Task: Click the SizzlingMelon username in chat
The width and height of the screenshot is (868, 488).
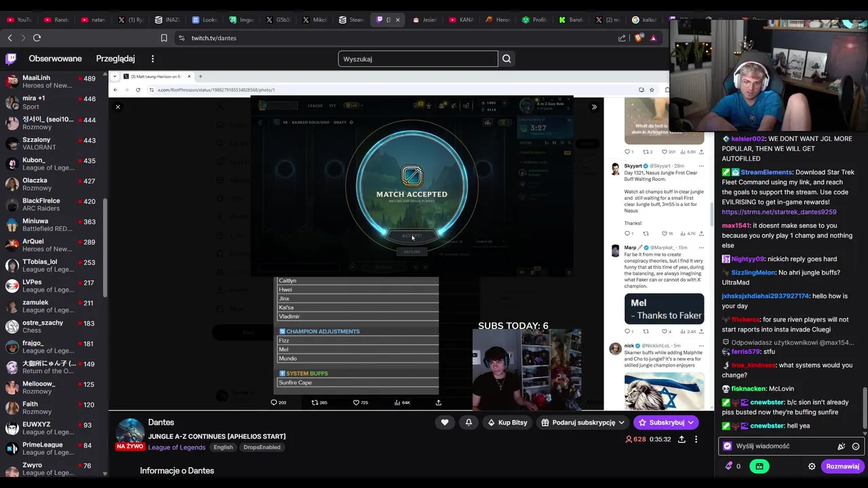Action: click(x=753, y=272)
